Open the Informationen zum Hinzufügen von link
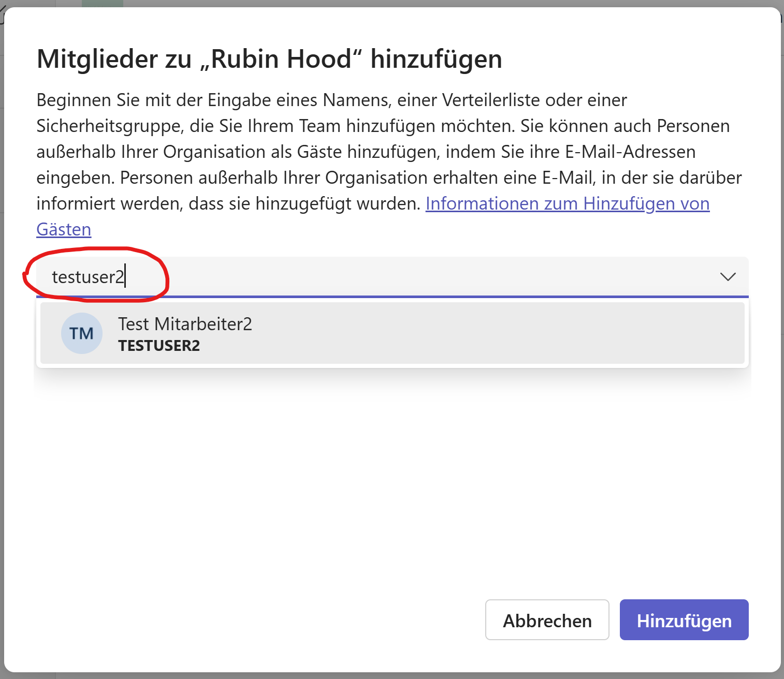Screen dimensions: 784x679 [567, 204]
